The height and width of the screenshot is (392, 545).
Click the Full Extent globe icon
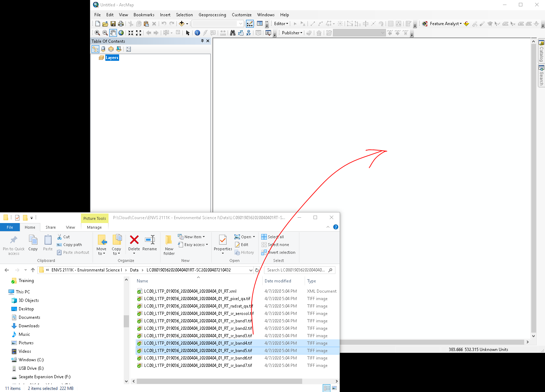[x=121, y=33]
